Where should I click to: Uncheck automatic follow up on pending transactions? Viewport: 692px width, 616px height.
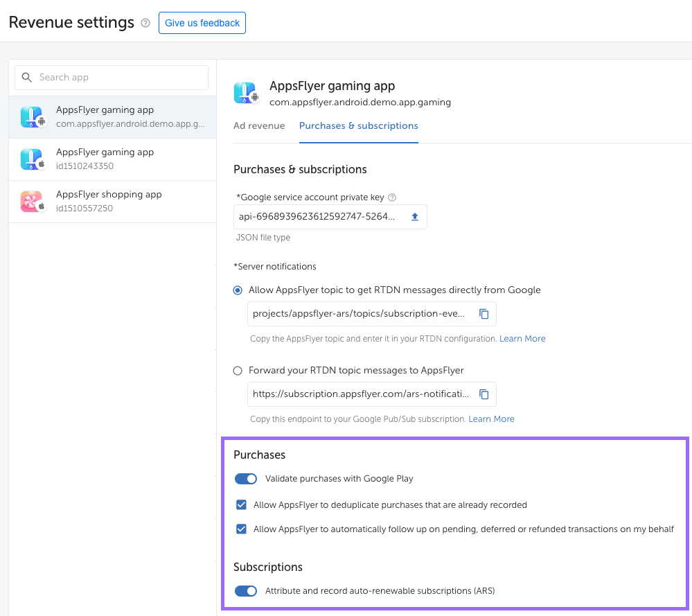point(242,529)
